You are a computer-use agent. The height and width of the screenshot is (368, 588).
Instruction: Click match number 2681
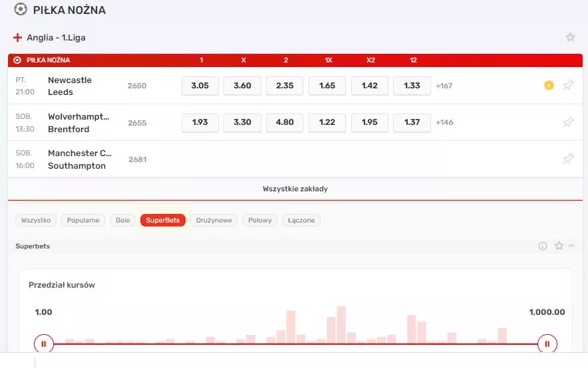(x=138, y=159)
